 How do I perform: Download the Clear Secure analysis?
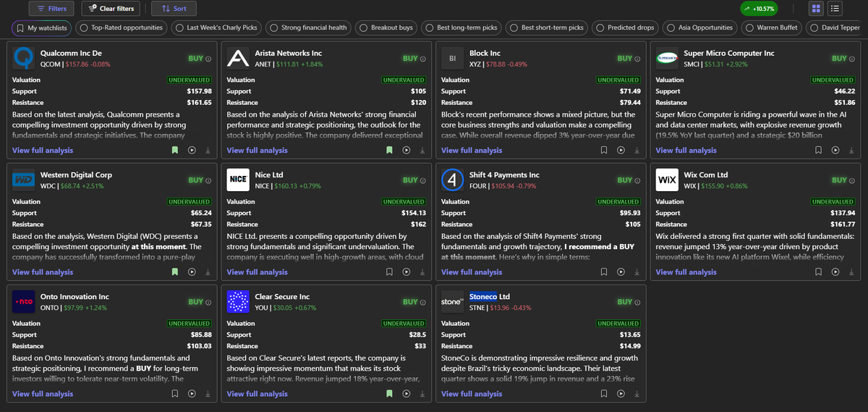pos(422,394)
